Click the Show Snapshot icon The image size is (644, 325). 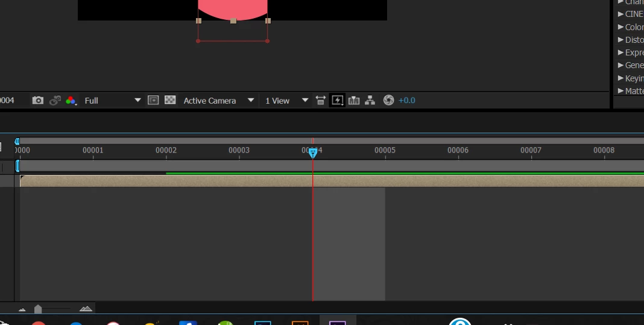click(x=55, y=100)
